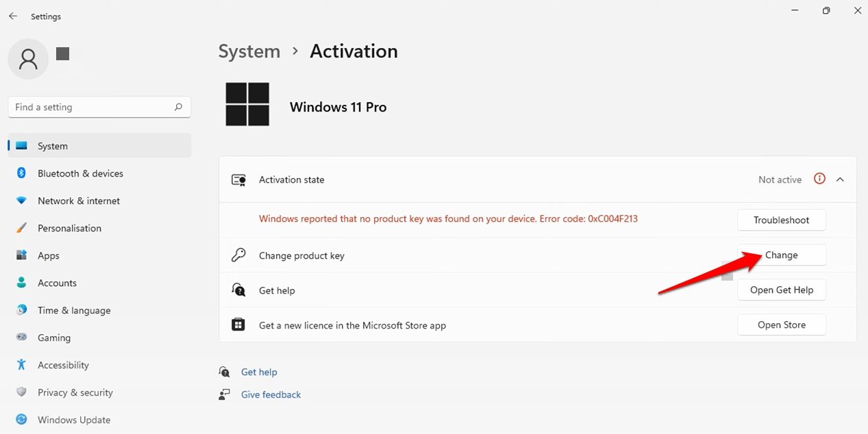Open Windows Update page
Screen dimensions: 868x434
(x=99, y=420)
